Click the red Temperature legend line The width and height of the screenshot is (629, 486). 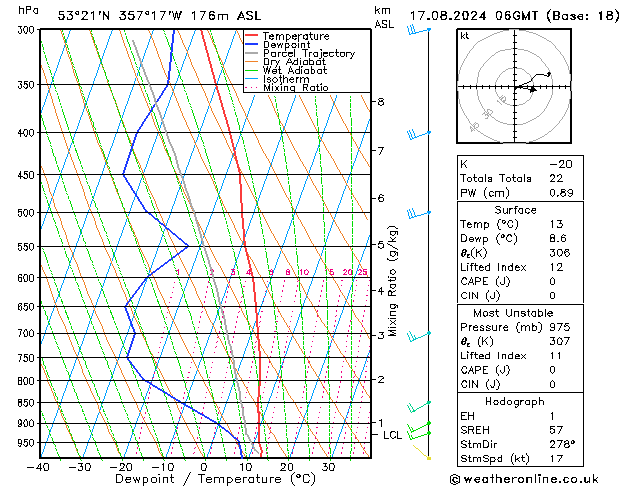(251, 36)
